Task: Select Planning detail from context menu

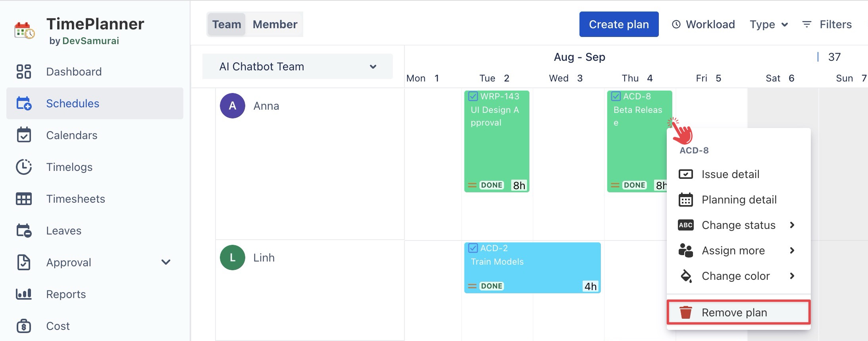Action: coord(739,200)
